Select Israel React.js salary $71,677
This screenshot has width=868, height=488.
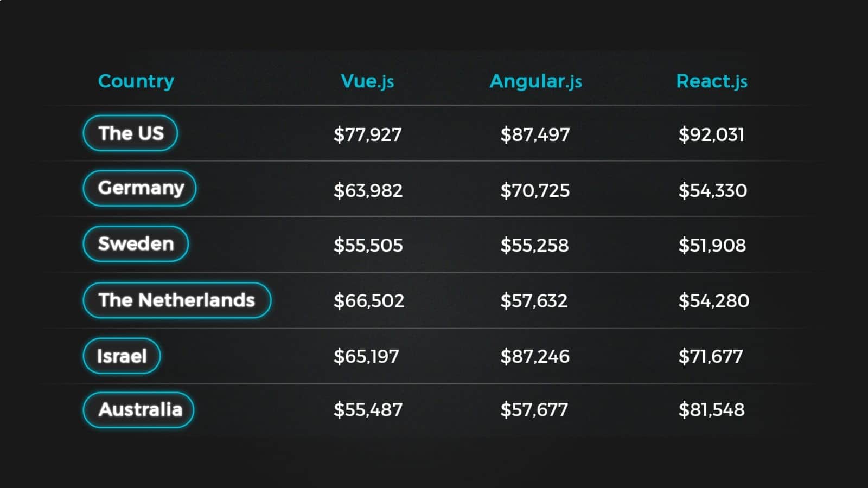[x=711, y=356]
